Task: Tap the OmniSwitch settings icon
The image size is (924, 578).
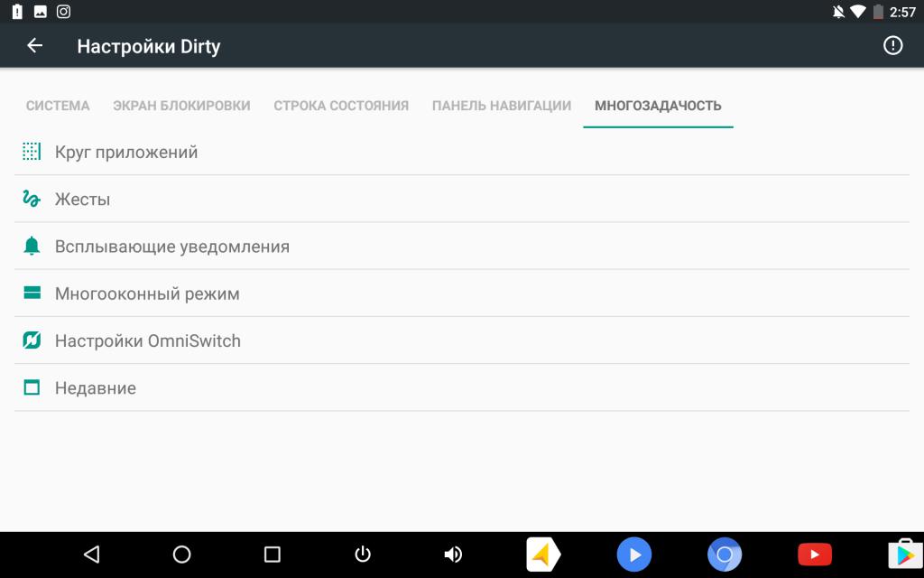Action: pos(32,340)
